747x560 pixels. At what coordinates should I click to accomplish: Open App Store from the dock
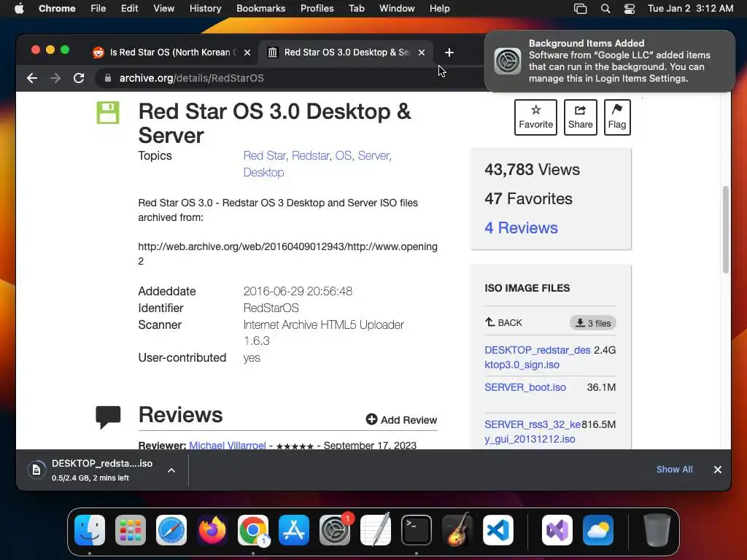click(294, 530)
